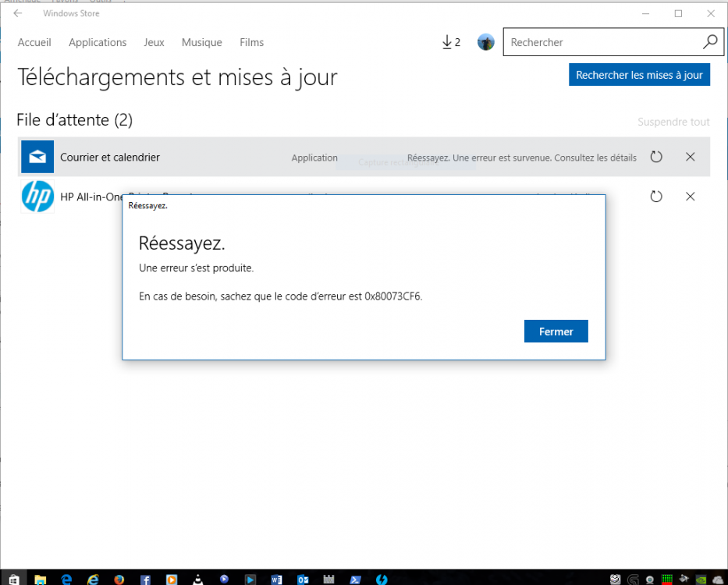This screenshot has width=728, height=585.
Task: Click the search magnifier icon
Action: coord(709,42)
